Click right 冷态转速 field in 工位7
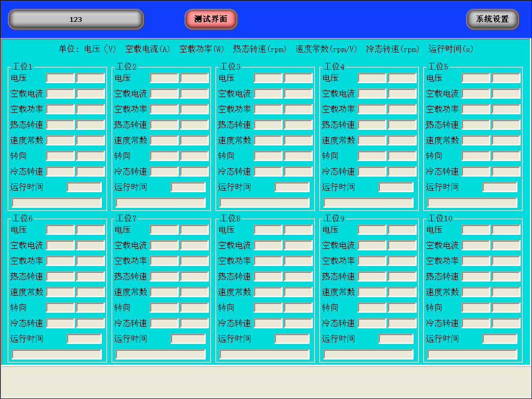The height and width of the screenshot is (399, 532). tap(194, 323)
